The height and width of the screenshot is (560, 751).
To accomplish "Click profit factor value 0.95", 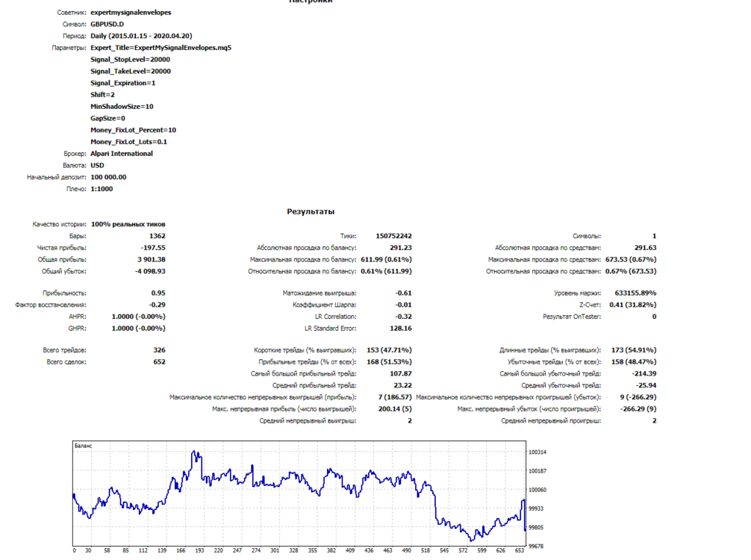I will pyautogui.click(x=158, y=293).
